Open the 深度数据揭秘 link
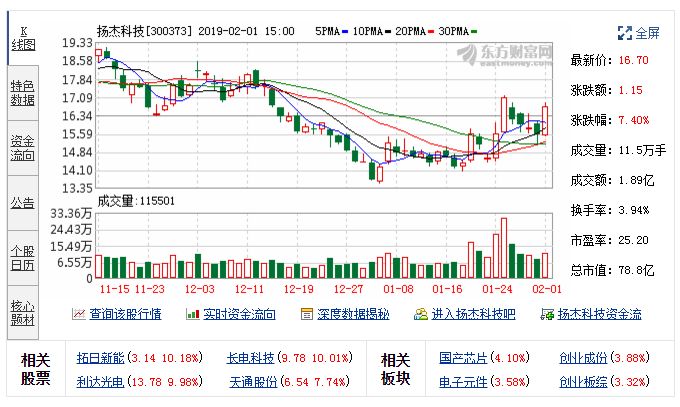 353,314
